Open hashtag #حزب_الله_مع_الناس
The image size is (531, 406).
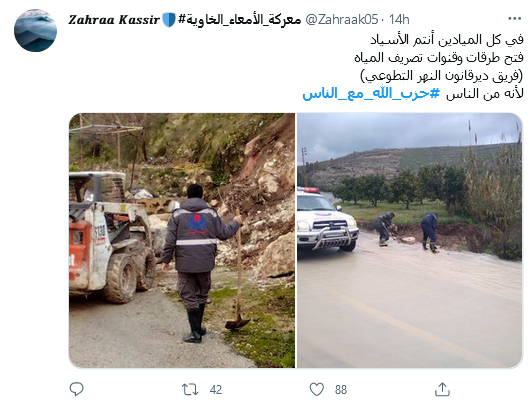pyautogui.click(x=371, y=93)
